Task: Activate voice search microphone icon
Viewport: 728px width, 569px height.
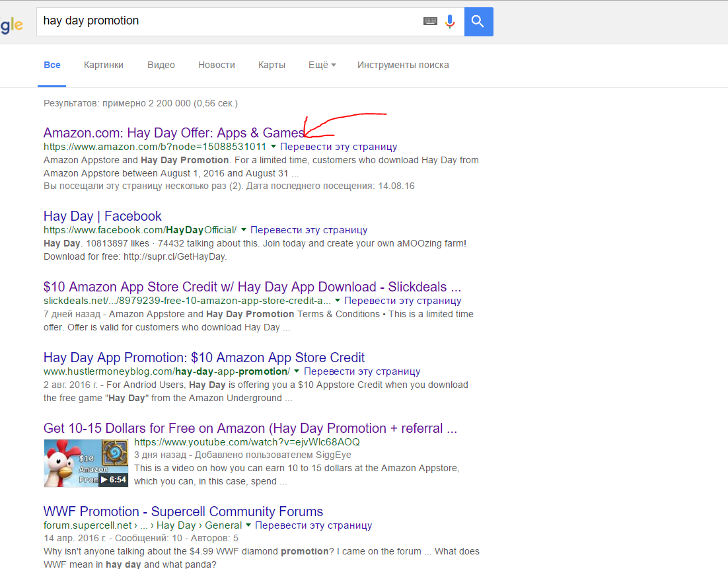Action: [x=449, y=21]
